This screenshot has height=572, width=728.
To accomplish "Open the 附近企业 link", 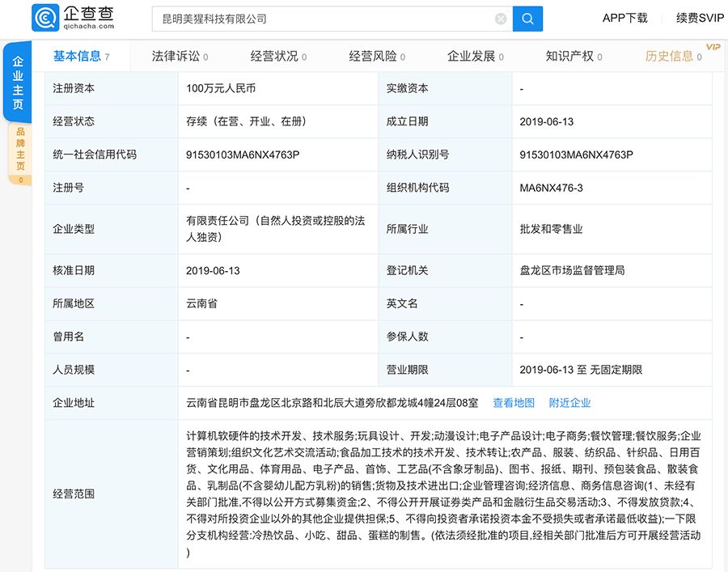I will point(569,403).
